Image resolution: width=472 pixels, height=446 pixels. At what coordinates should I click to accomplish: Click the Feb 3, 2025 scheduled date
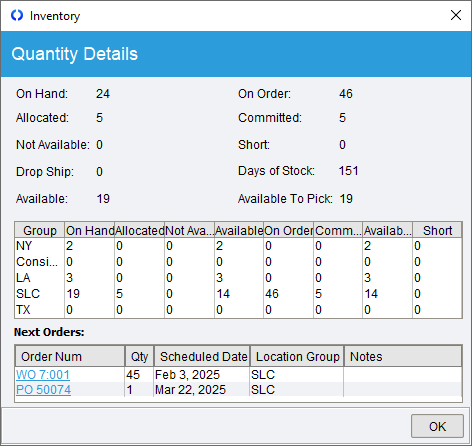pos(187,375)
